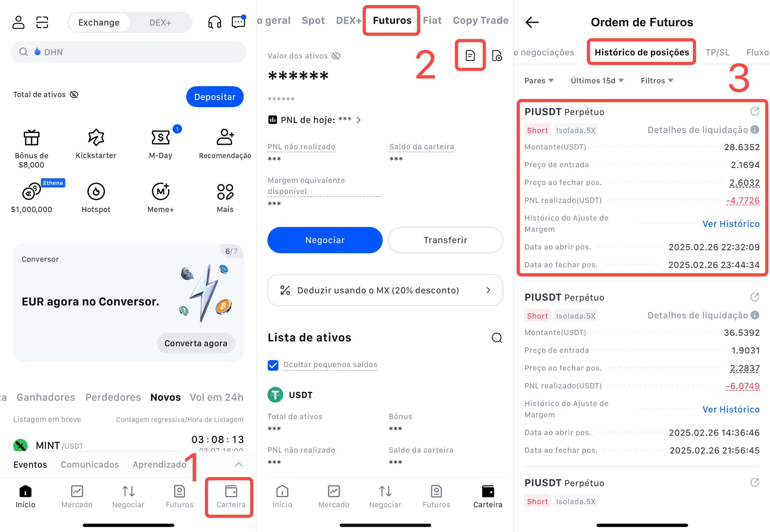
Task: Switch to the Histórico de posições tab
Action: click(642, 52)
